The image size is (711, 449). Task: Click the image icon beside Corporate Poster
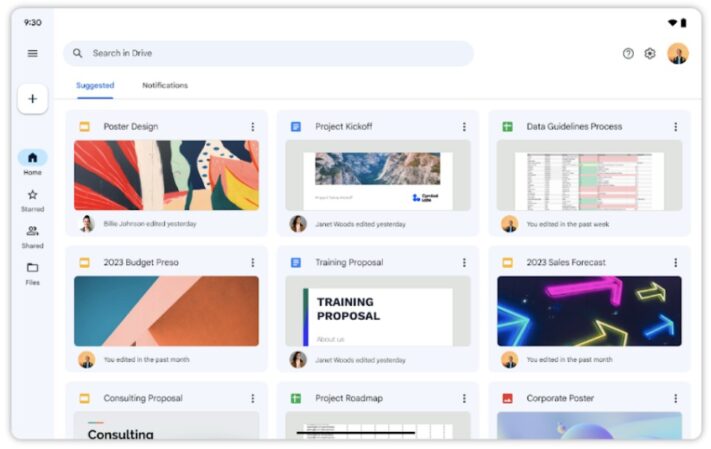pyautogui.click(x=507, y=398)
